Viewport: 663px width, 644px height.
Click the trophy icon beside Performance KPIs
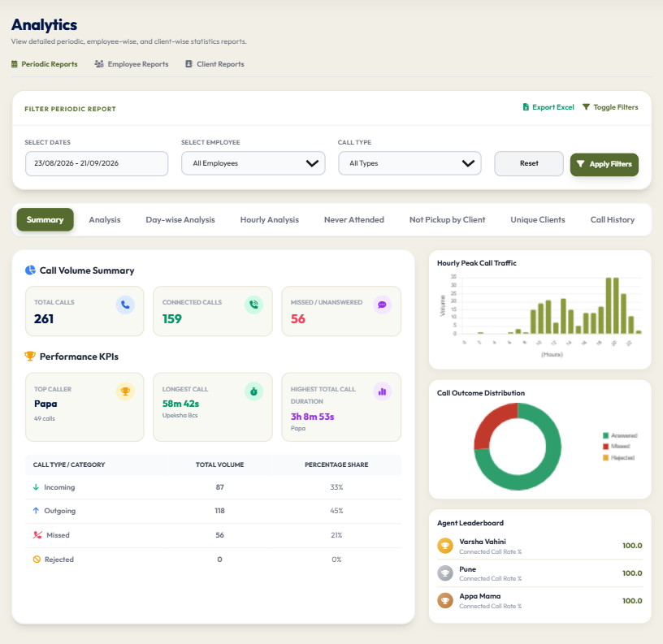point(30,356)
